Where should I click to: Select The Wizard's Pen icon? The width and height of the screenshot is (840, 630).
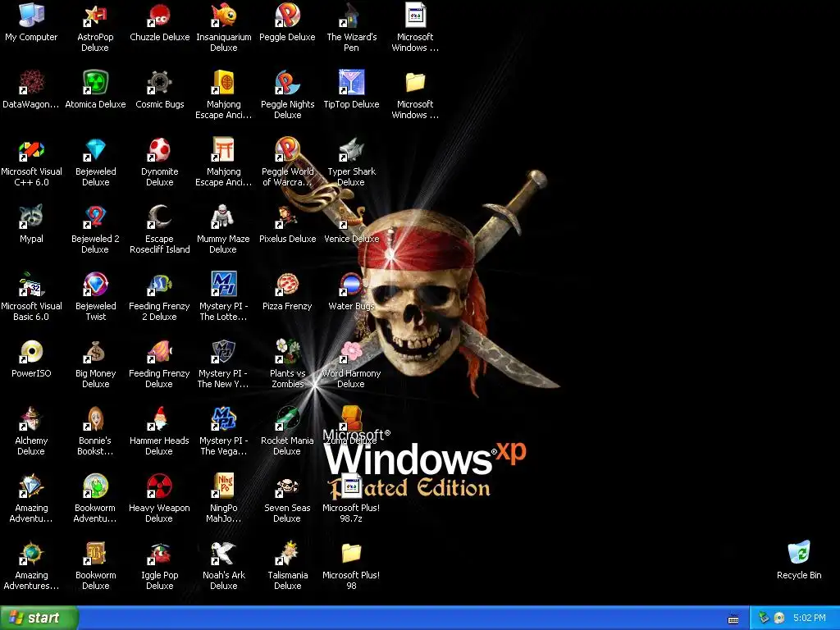click(351, 16)
